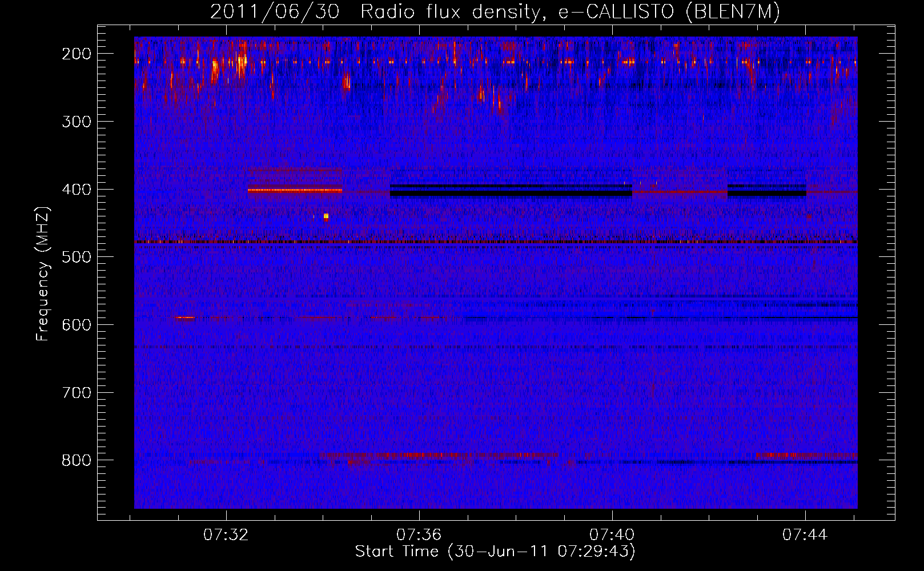Click the dashed interference line near 478 MHz

click(x=496, y=242)
